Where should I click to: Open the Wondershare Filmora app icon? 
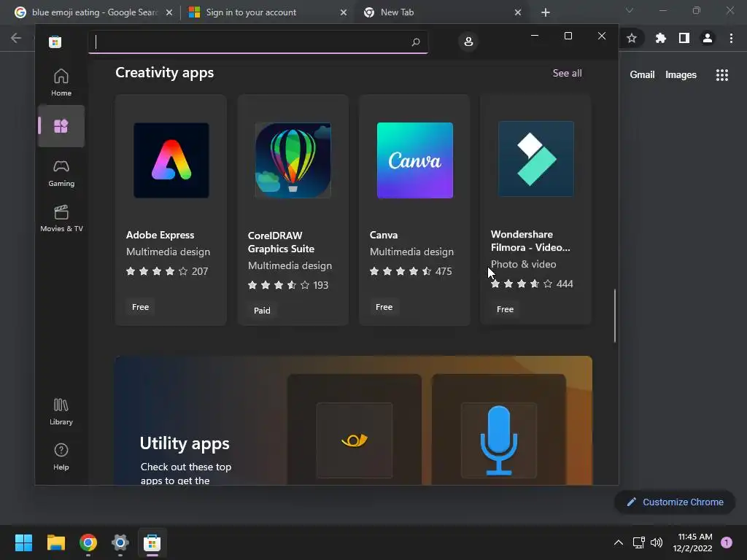click(x=536, y=159)
